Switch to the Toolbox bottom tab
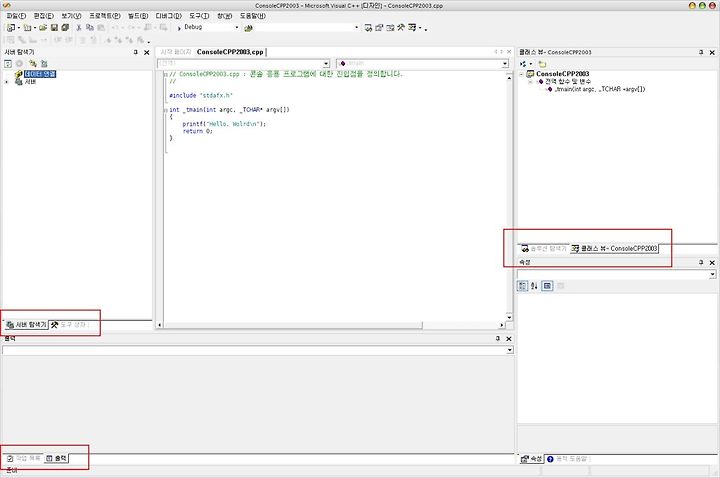720x478 pixels. tap(68, 325)
